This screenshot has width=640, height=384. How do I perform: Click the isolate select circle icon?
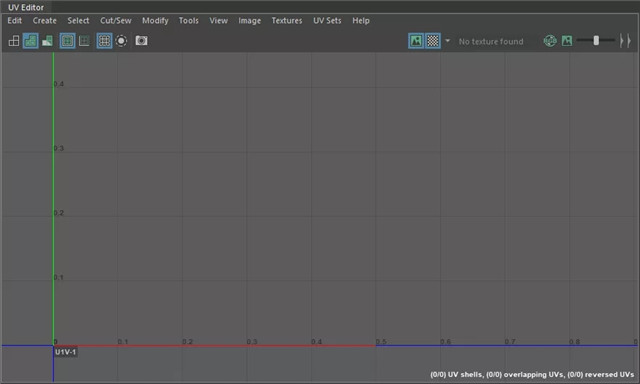tap(121, 41)
